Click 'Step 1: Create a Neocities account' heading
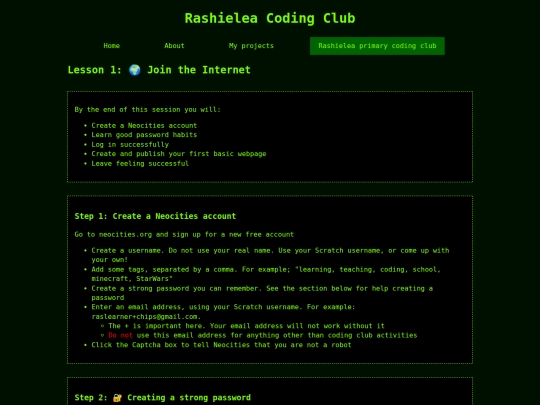540x405 pixels. 155,216
